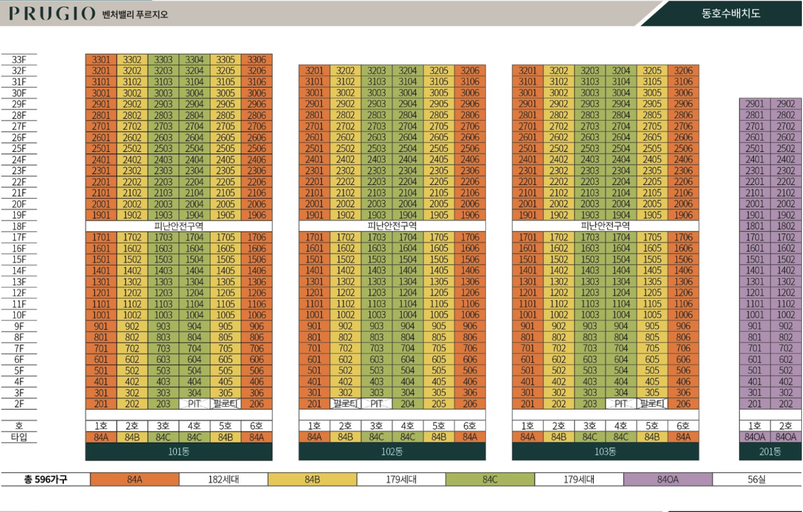The width and height of the screenshot is (803, 512).
Task: Click the 팔로티 cell in building 103동
Action: [652, 403]
